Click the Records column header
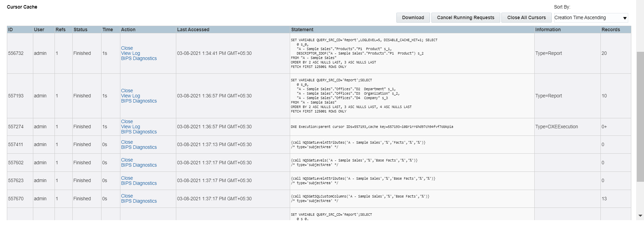The width and height of the screenshot is (644, 226). 610,29
